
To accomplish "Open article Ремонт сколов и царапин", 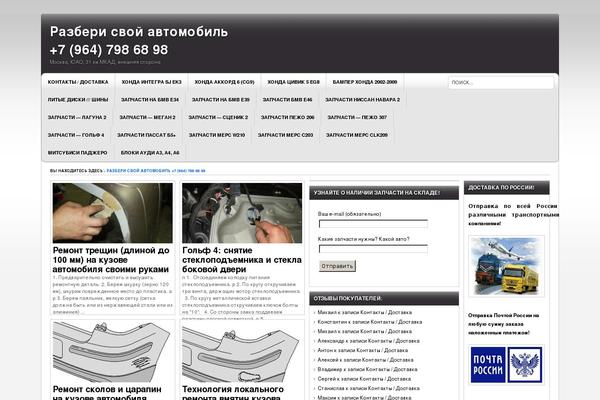I will point(107,393).
